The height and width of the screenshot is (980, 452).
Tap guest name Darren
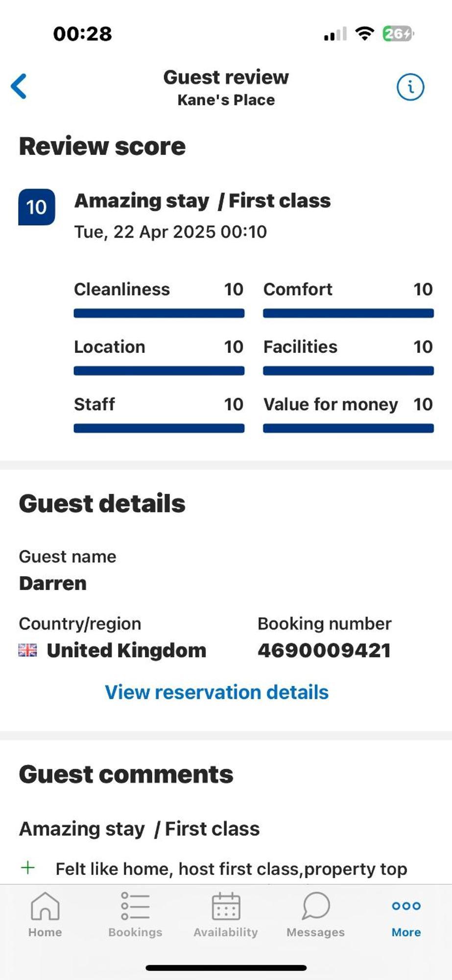click(53, 584)
